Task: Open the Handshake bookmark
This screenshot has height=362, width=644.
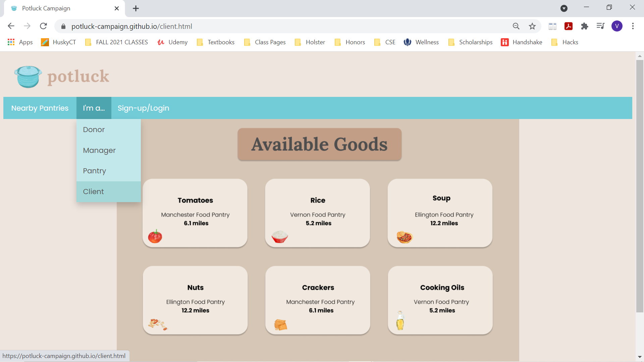Action: tap(522, 42)
